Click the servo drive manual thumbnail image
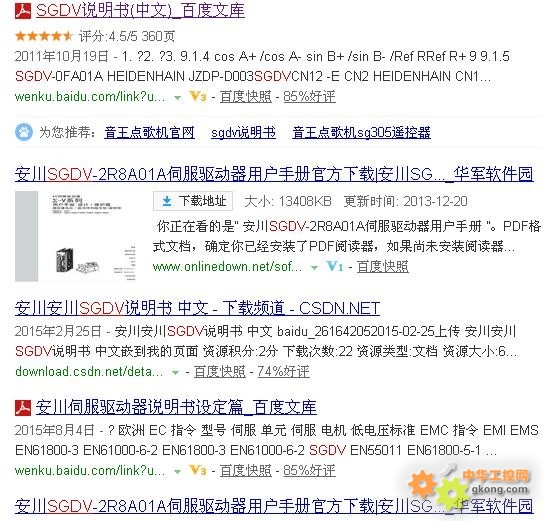Viewport: 543px width, 521px height. click(x=75, y=236)
